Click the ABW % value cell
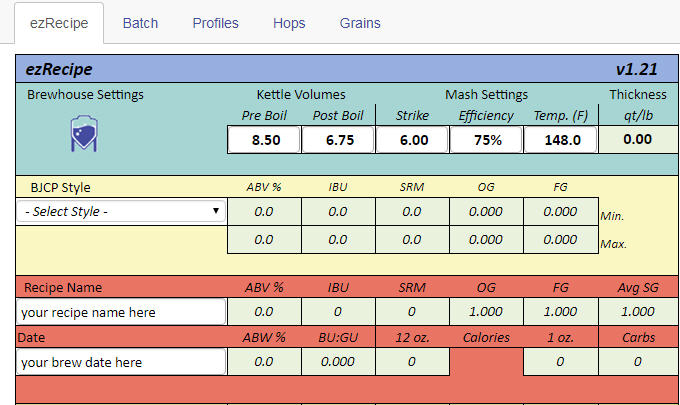Image resolution: width=680 pixels, height=405 pixels. tap(264, 361)
